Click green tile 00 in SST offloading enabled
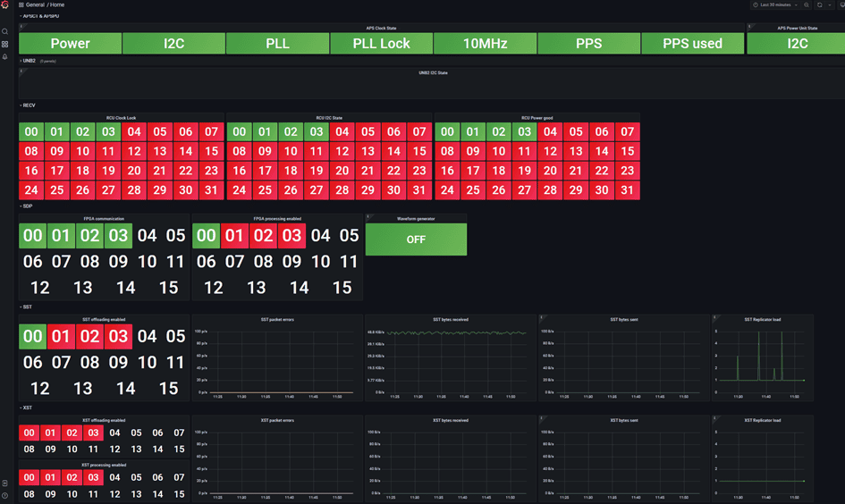Image resolution: width=845 pixels, height=504 pixels. [32, 337]
